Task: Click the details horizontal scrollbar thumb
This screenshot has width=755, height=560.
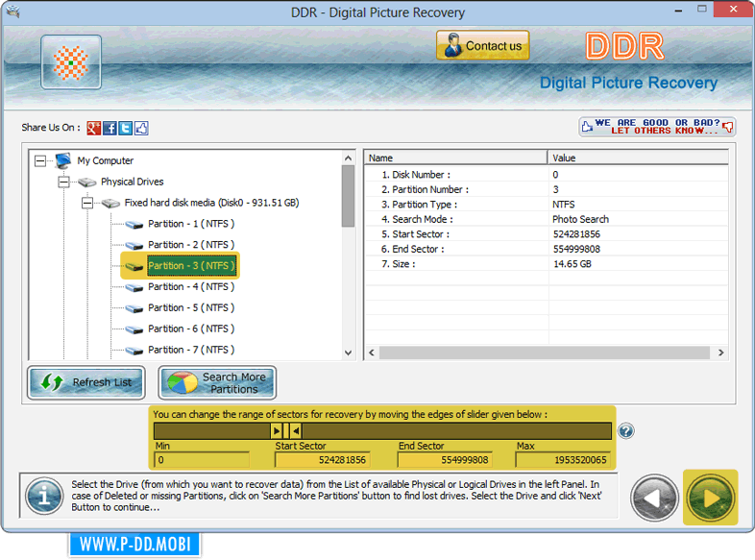Action: click(x=544, y=353)
